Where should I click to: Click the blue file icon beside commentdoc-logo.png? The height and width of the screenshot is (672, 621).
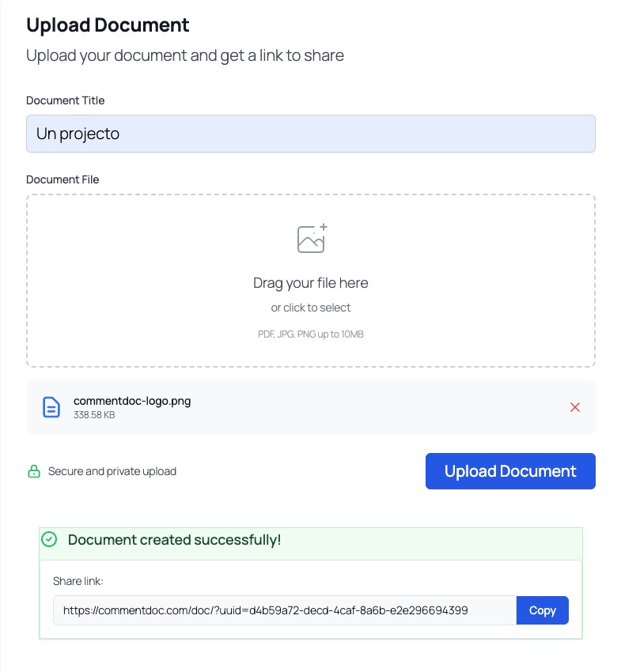click(51, 407)
